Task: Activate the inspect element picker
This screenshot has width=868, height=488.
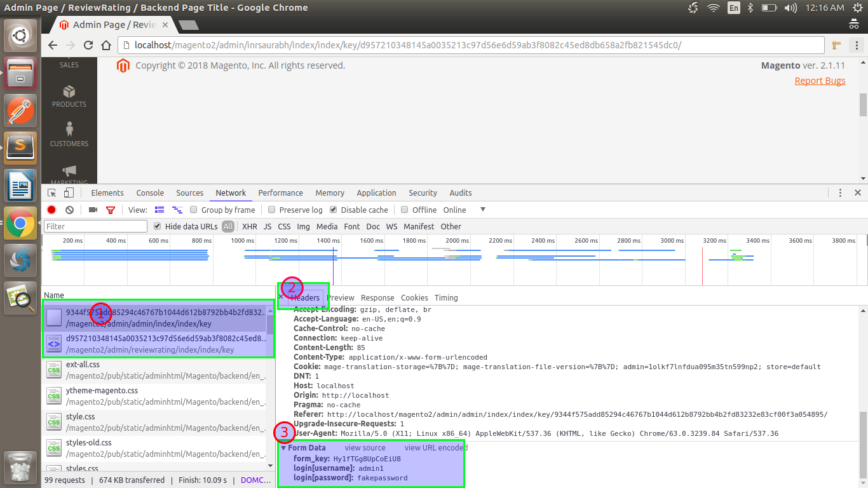Action: pos(52,193)
